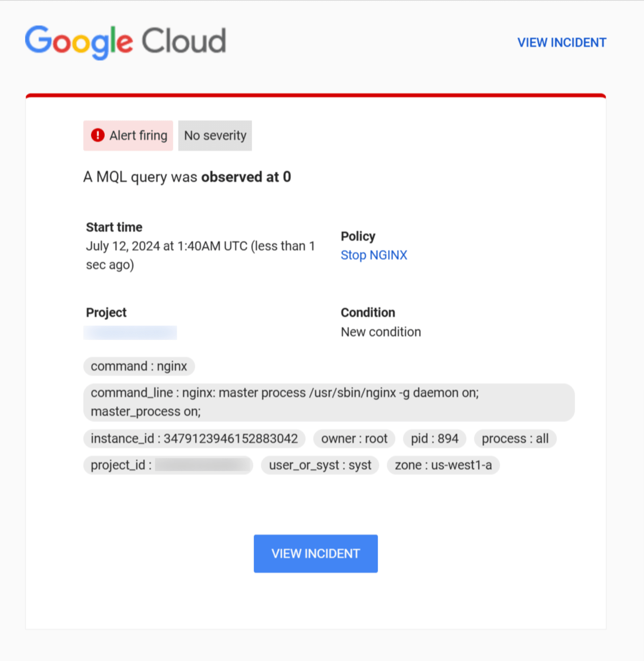Click the Start time heading
The image size is (644, 661).
click(x=114, y=227)
